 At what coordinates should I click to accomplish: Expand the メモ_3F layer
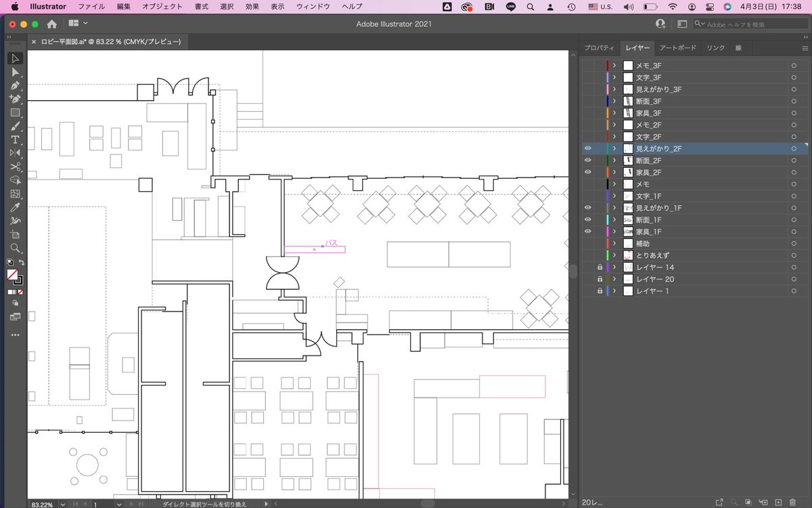tap(614, 66)
